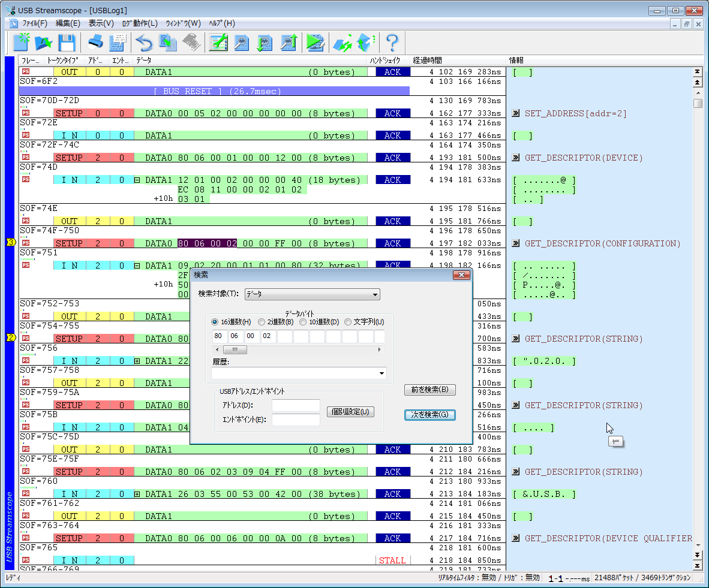Start logging with the green play icon

(x=315, y=43)
